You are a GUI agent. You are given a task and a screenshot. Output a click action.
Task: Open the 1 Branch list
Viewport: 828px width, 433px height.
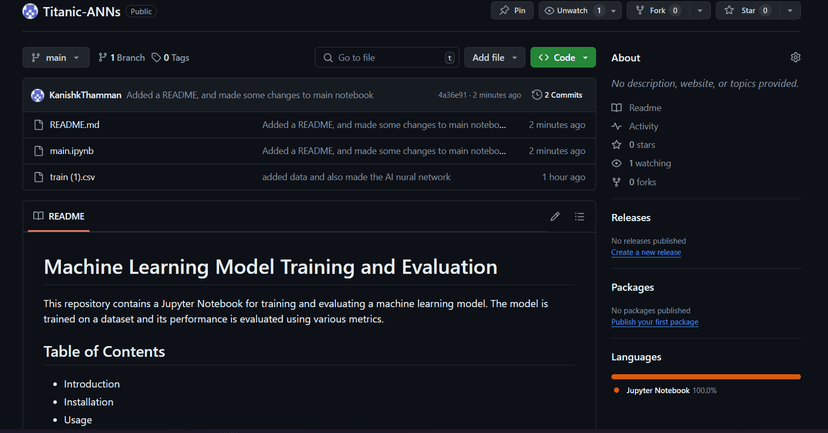tap(121, 58)
